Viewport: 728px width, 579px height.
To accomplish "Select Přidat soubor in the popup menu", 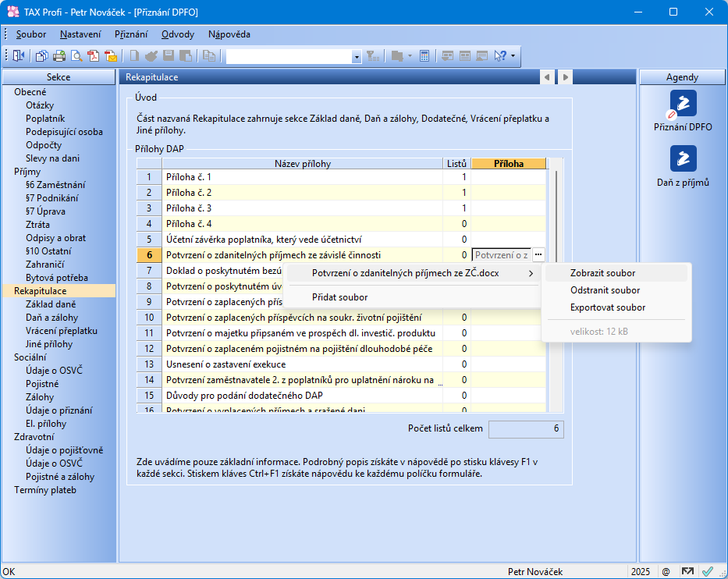I will pyautogui.click(x=339, y=297).
